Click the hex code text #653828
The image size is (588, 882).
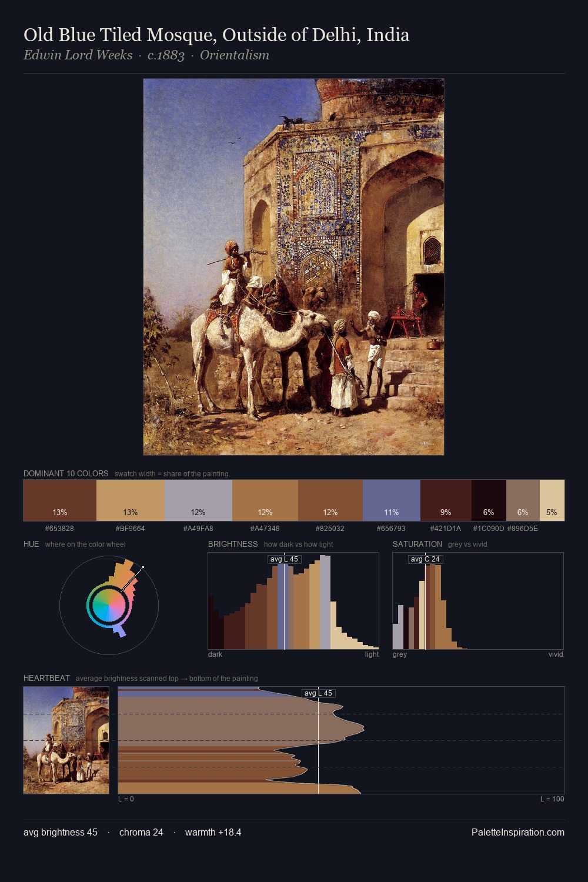[x=59, y=529]
